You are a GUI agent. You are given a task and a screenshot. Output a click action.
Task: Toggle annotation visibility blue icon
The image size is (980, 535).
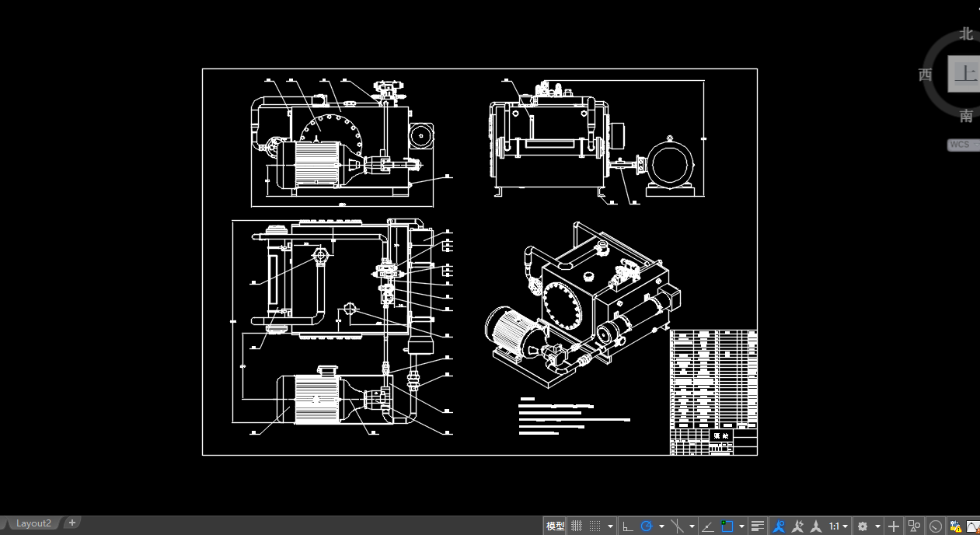[779, 526]
